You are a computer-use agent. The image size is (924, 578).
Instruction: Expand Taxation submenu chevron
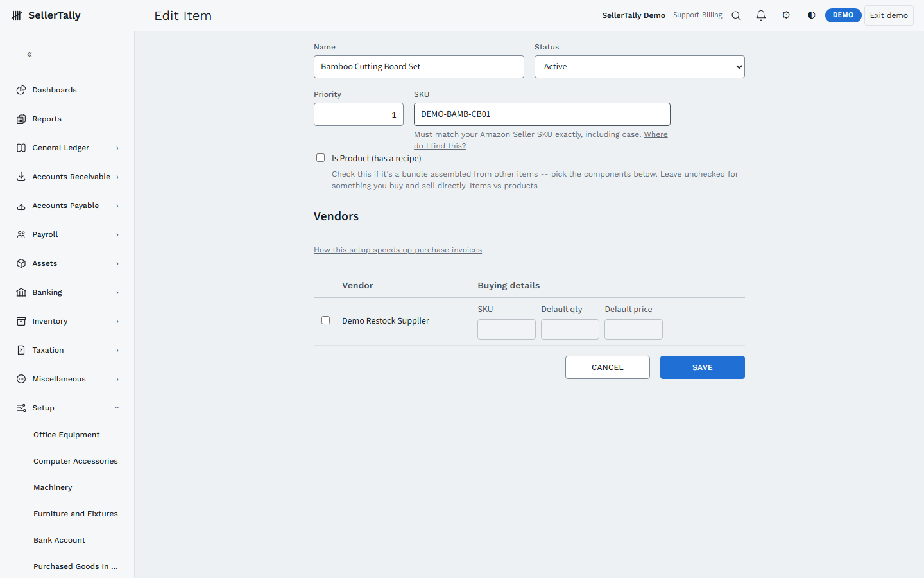pyautogui.click(x=117, y=351)
